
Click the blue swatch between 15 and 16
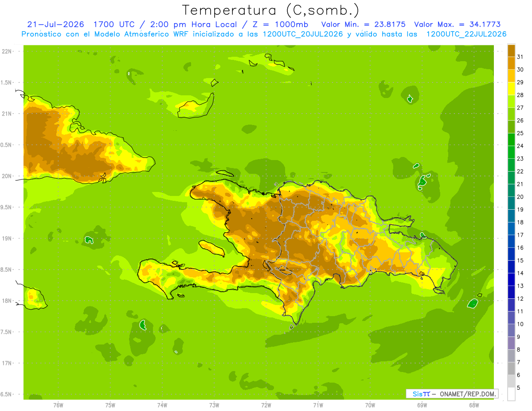pyautogui.click(x=511, y=254)
